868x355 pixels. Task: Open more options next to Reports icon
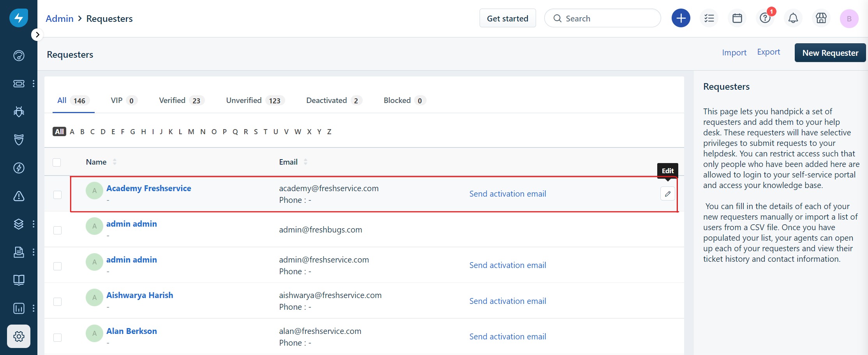(34, 308)
